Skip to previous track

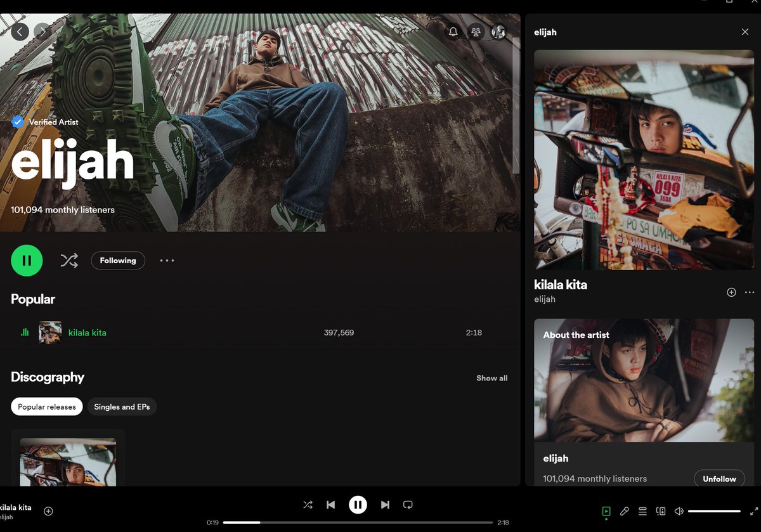pos(330,505)
